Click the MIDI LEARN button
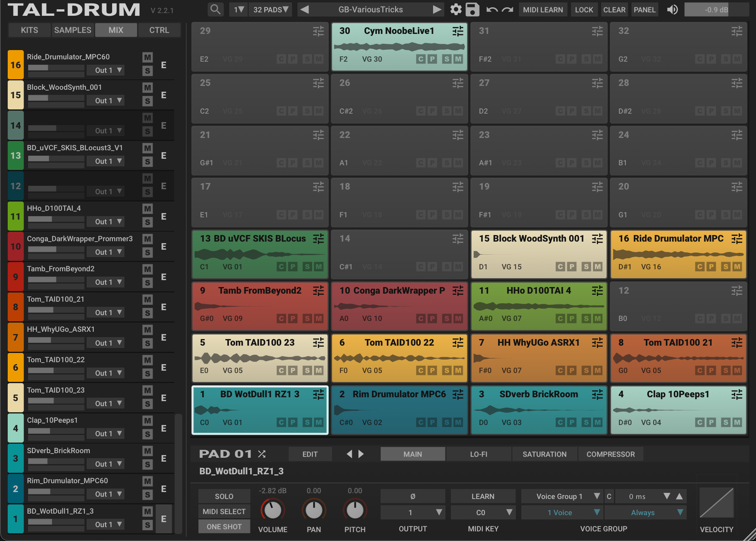This screenshot has height=541, width=756. coord(543,10)
